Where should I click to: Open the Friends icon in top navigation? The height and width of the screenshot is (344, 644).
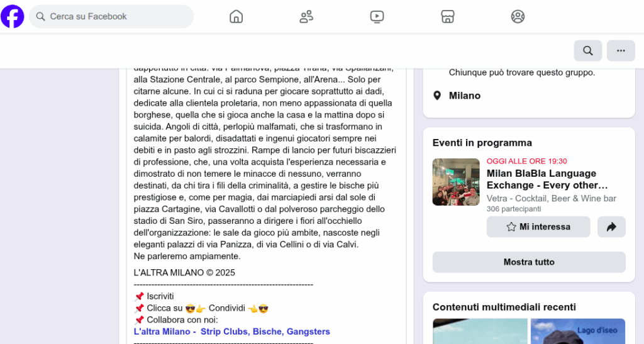[x=306, y=16]
